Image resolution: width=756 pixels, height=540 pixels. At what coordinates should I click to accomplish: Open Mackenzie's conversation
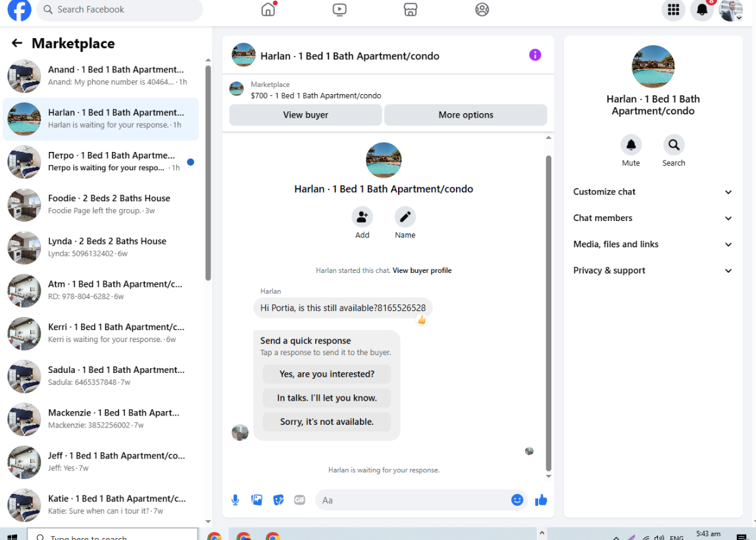(101, 420)
